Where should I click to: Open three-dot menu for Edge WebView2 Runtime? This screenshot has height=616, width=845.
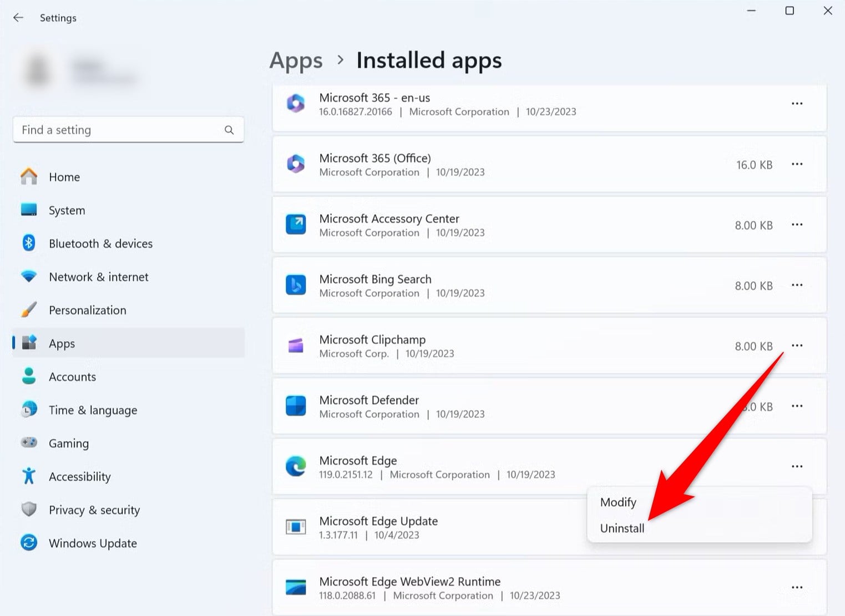pyautogui.click(x=797, y=587)
